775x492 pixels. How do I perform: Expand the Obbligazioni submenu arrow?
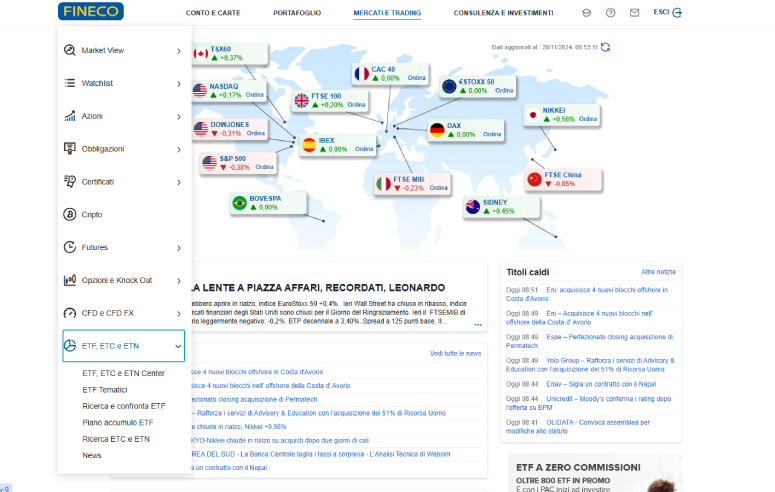[179, 149]
